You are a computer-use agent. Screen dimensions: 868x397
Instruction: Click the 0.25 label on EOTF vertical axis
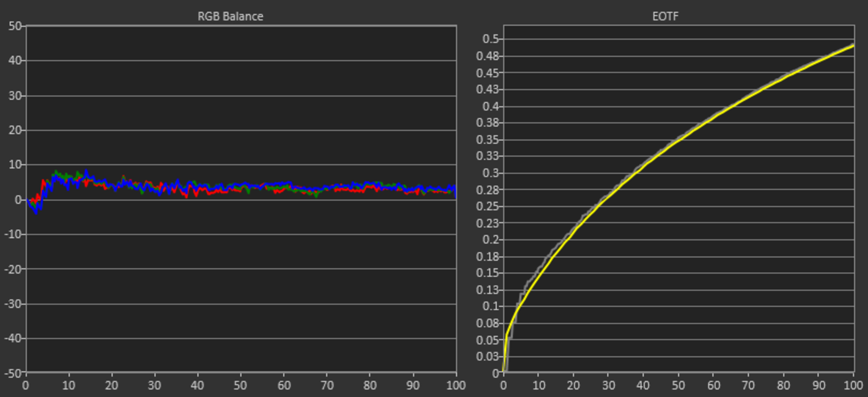point(487,206)
